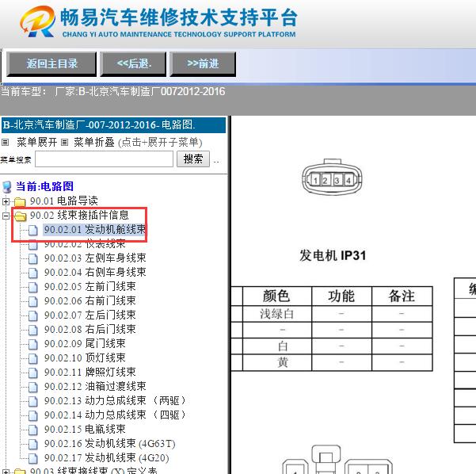Click the 当前:电路图 root label
This screenshot has width=476, height=474.
coord(44,186)
